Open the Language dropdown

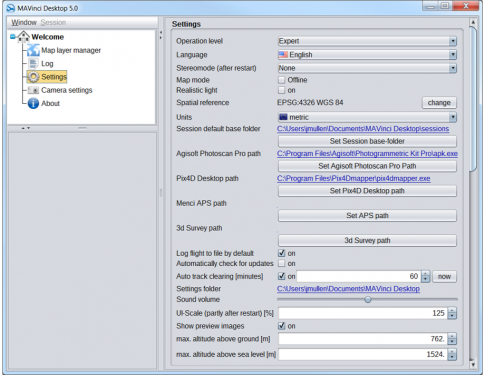tap(367, 55)
